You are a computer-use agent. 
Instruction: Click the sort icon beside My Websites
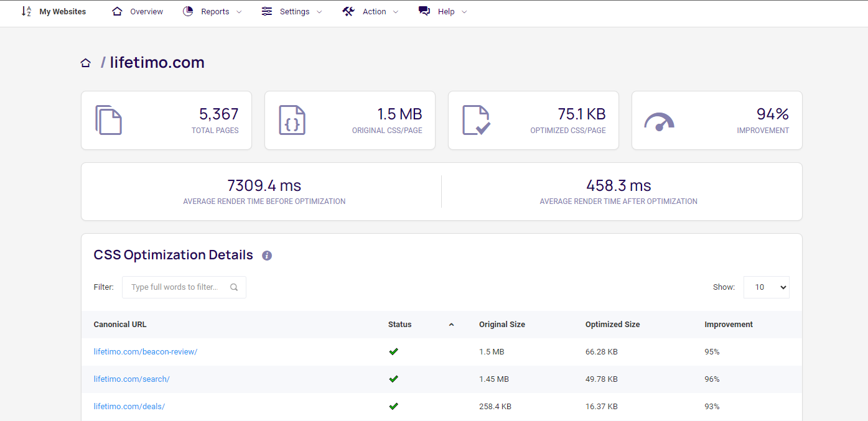point(26,11)
